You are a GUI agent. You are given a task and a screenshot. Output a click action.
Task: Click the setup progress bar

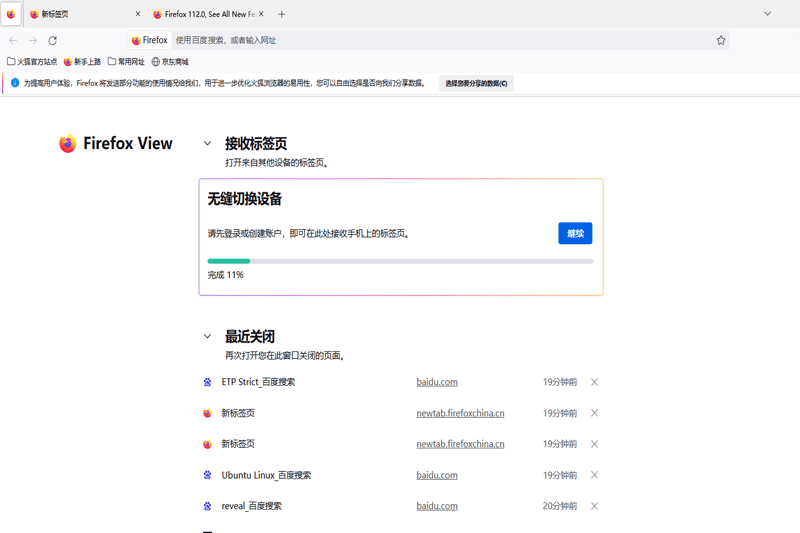[x=400, y=261]
